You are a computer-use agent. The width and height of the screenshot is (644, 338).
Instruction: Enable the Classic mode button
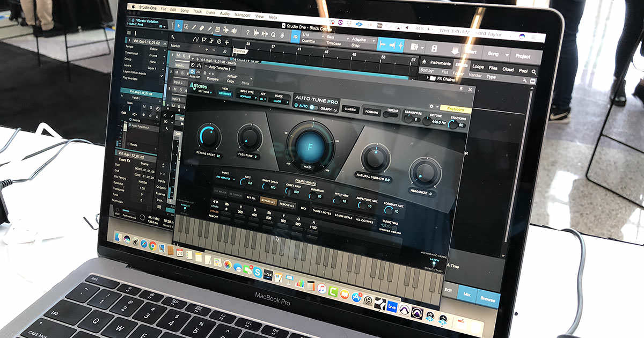[350, 109]
